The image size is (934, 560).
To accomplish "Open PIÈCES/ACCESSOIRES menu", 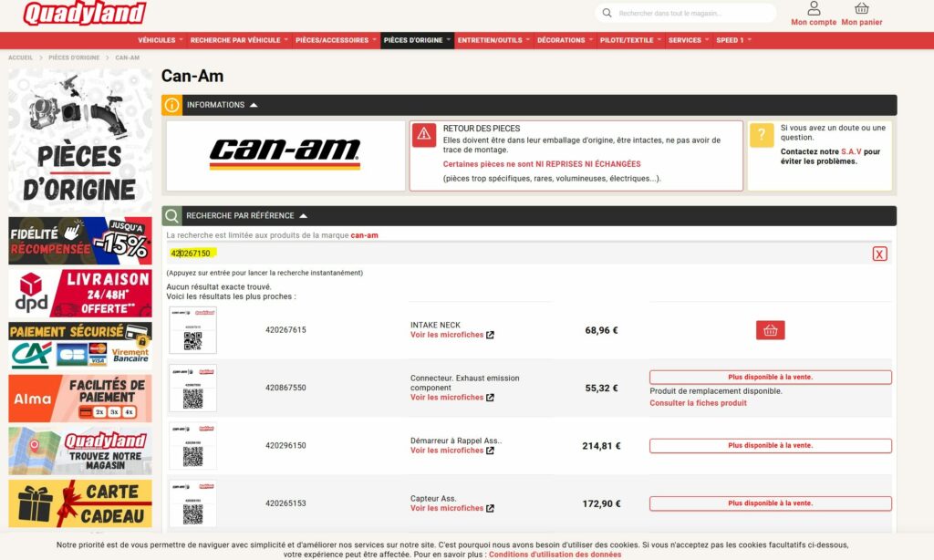I will click(336, 40).
